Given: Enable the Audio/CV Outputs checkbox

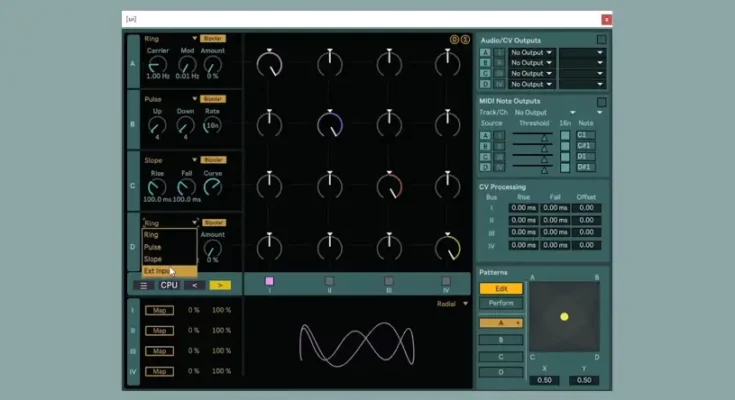Looking at the screenshot, I should [x=601, y=40].
